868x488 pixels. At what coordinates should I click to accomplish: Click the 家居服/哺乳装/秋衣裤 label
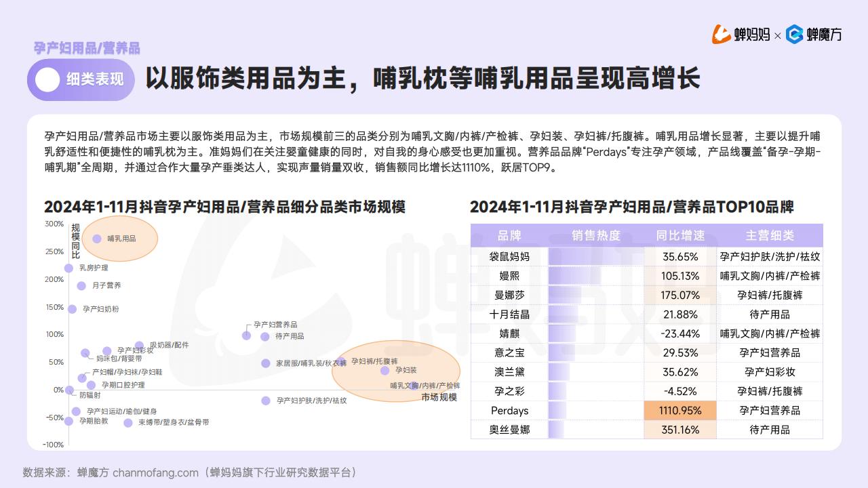point(311,363)
